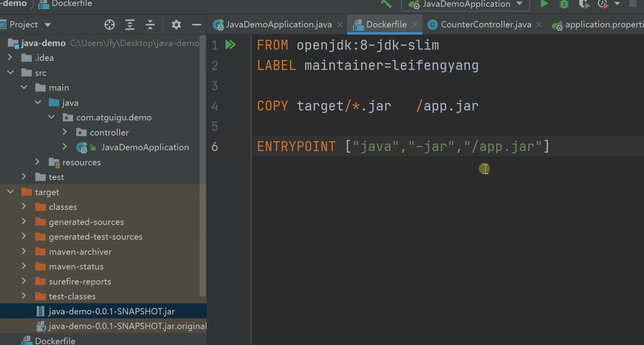Click the COPY keyword on line 4
Screen dimensions: 644x345
273,106
